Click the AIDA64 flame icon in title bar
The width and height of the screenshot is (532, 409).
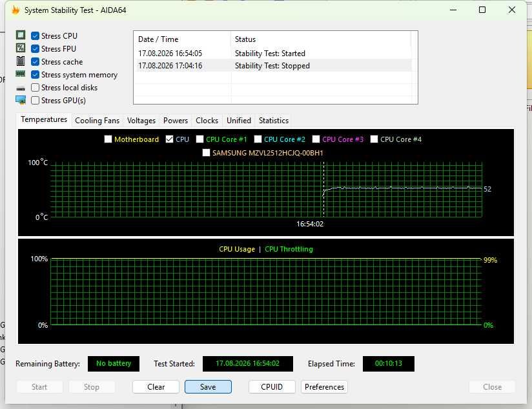[x=15, y=10]
